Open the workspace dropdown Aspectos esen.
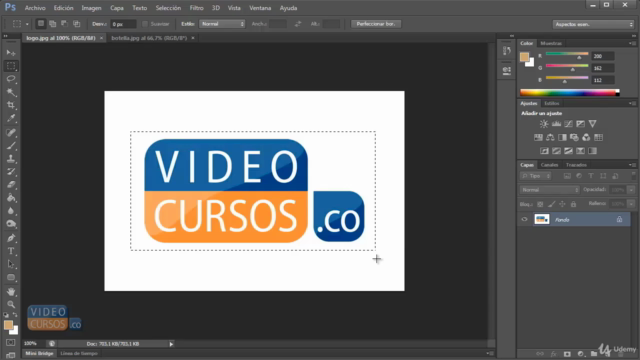640x360 pixels. pyautogui.click(x=593, y=24)
